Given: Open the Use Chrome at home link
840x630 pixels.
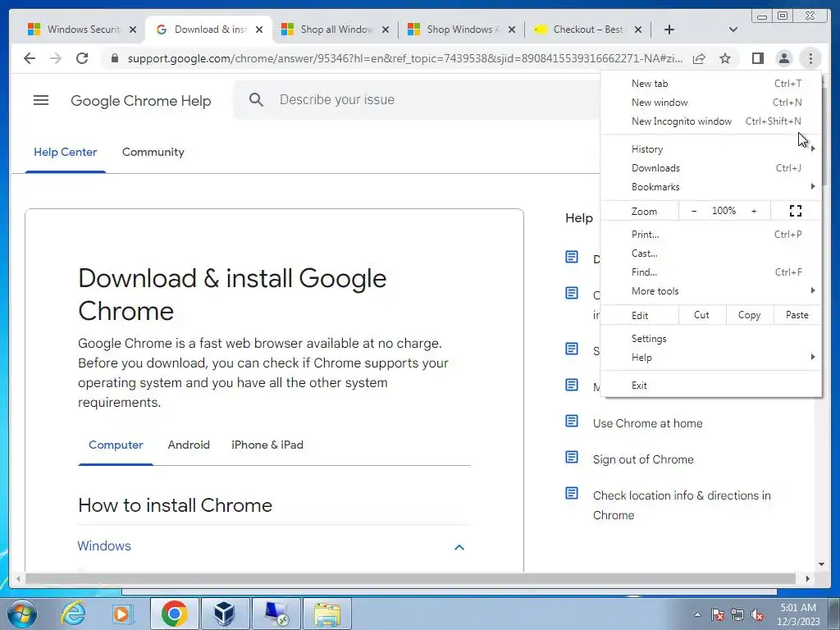Looking at the screenshot, I should pyautogui.click(x=647, y=423).
